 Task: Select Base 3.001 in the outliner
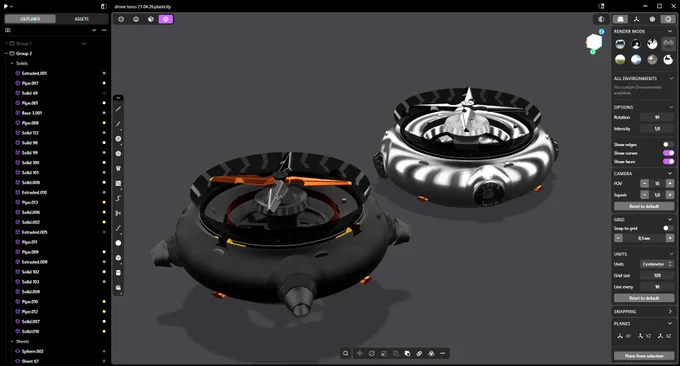[32, 113]
